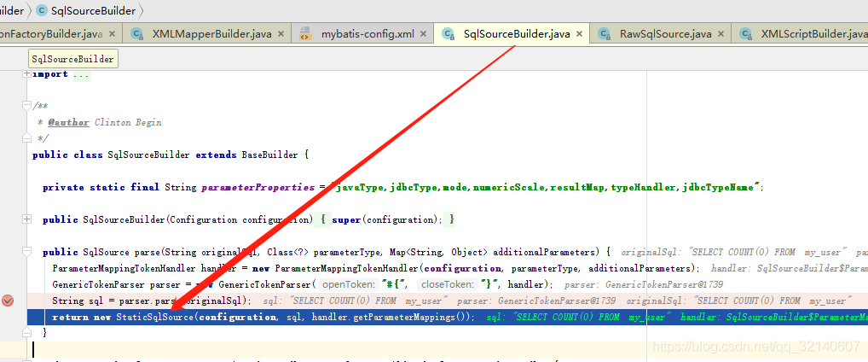Click the class icon in the SqlSourceBuilder breadcrumb
This screenshot has width=868, height=362.
(x=42, y=10)
